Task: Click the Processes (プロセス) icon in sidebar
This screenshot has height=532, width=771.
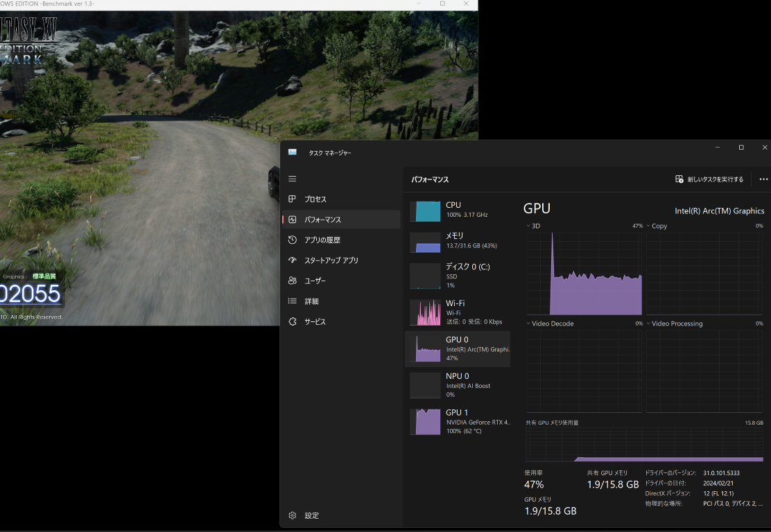Action: (x=292, y=199)
